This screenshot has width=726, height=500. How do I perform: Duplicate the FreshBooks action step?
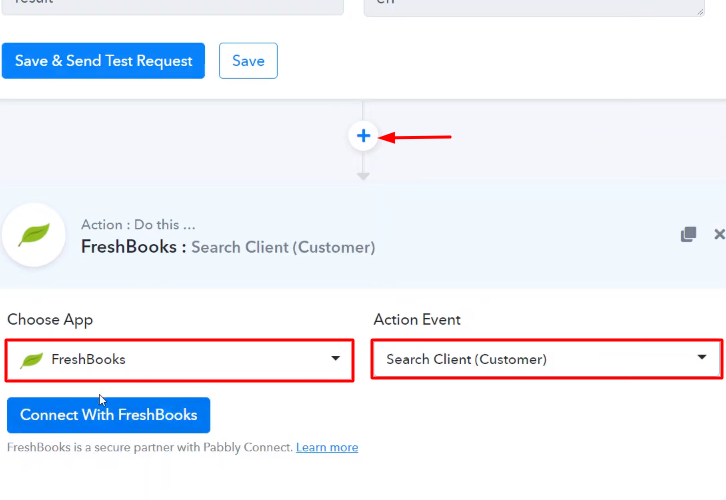[688, 234]
